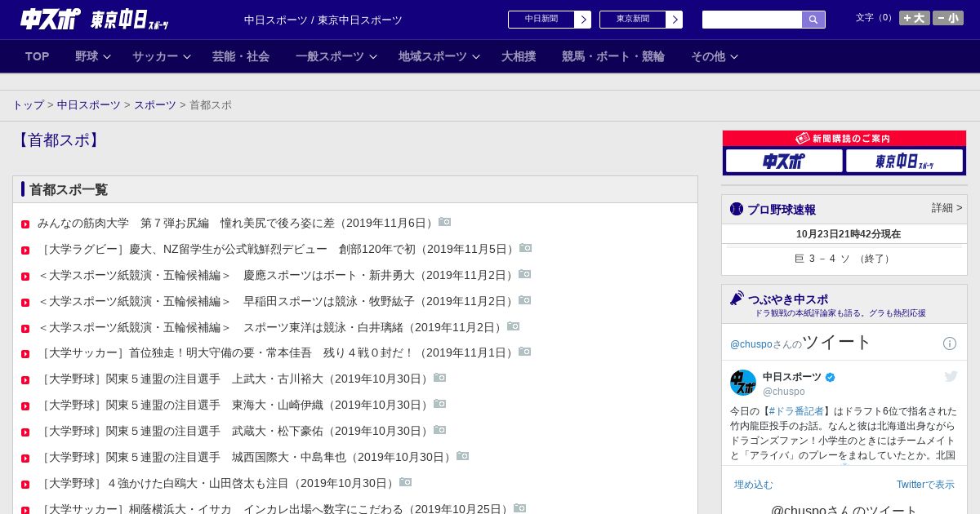Viewport: 980px width, 514px height.
Task: Click camera icon beside 明大守備の要 article
Action: pyautogui.click(x=525, y=352)
